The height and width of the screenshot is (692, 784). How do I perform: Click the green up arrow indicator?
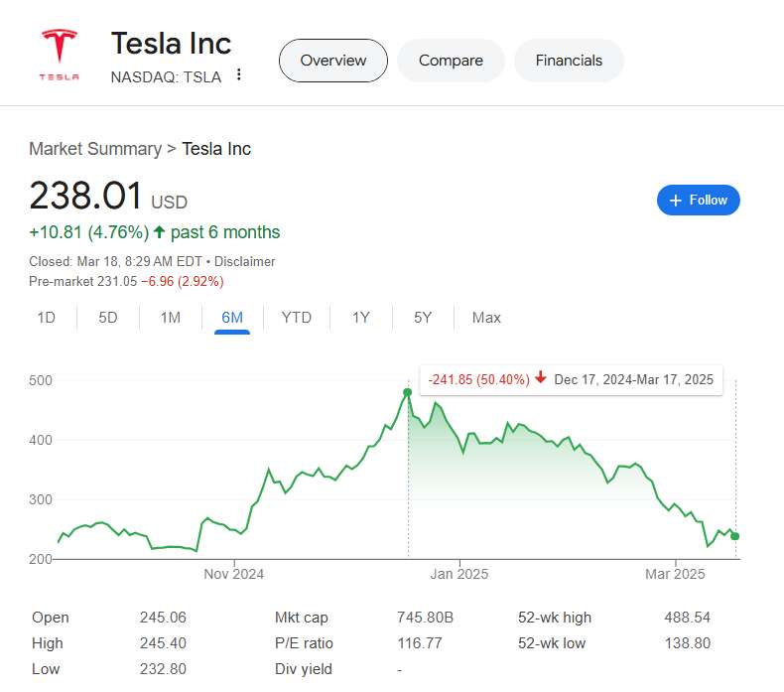(159, 232)
